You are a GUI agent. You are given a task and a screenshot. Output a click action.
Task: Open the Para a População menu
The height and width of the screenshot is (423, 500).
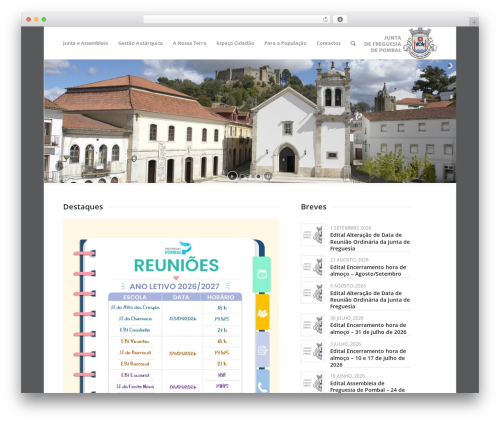coord(285,43)
